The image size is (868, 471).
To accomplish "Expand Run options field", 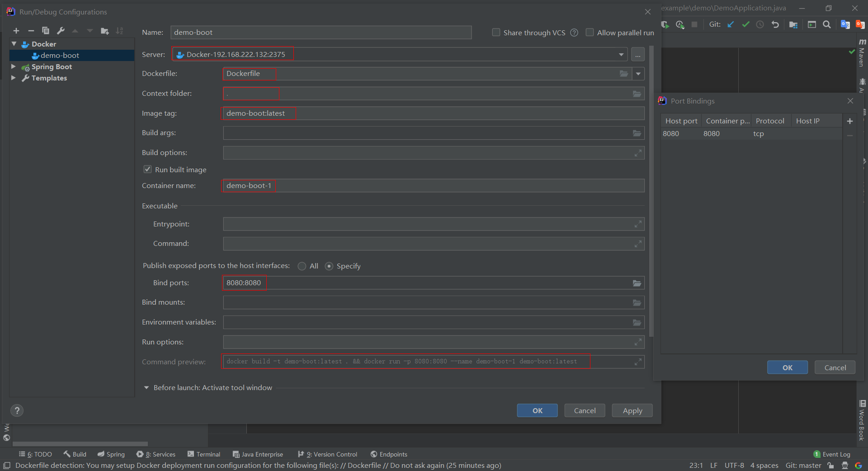I will point(638,342).
